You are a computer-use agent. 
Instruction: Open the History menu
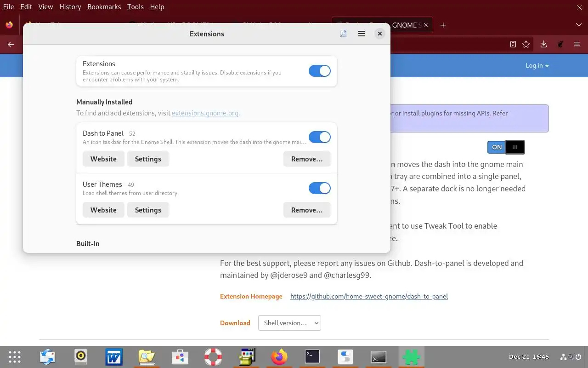tap(70, 7)
